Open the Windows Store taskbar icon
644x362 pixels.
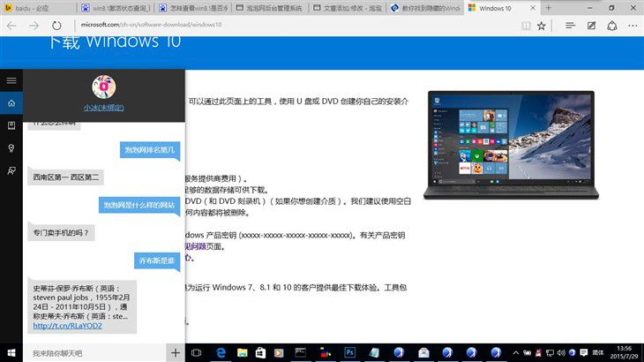[260, 352]
